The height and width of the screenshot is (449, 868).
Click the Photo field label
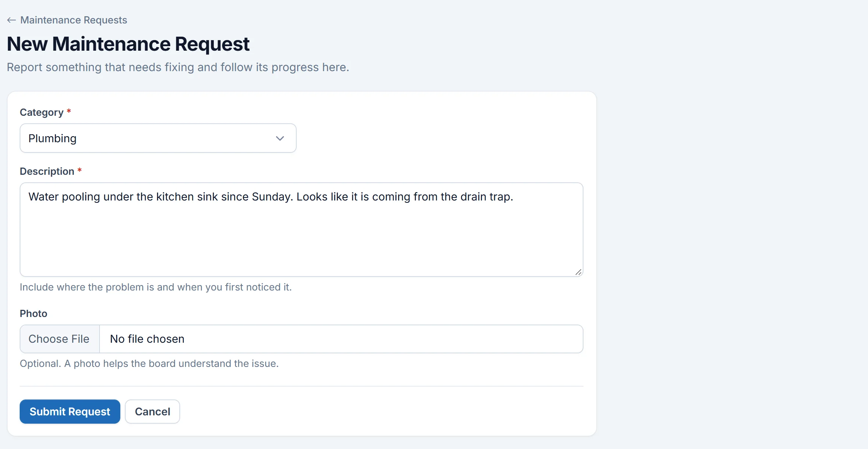pos(33,314)
